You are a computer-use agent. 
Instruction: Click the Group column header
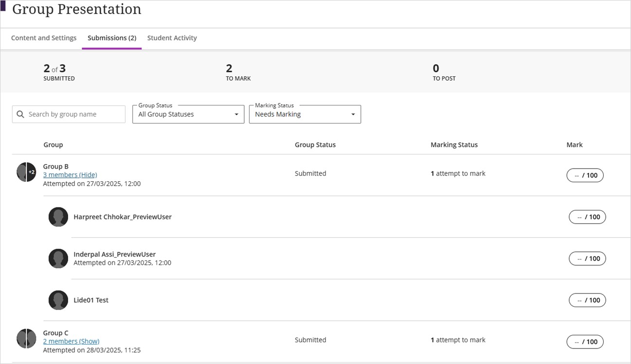click(53, 145)
